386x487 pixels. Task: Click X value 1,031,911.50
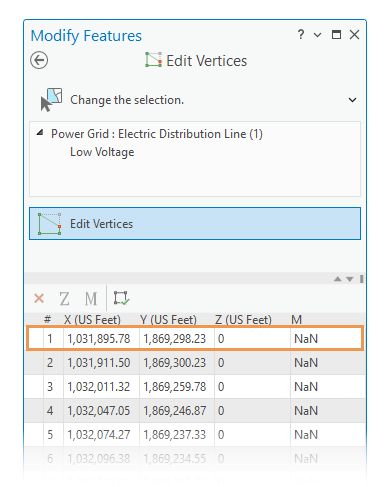[99, 363]
